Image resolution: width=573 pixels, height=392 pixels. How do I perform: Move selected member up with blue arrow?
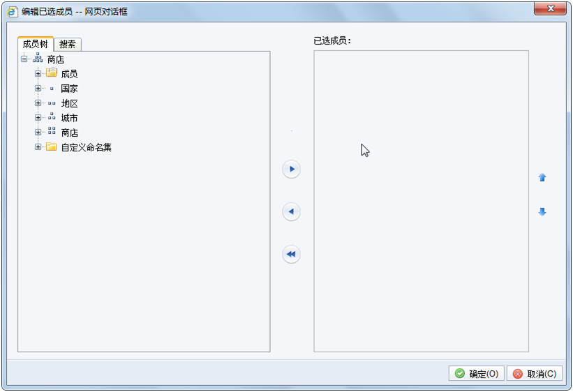coord(542,178)
